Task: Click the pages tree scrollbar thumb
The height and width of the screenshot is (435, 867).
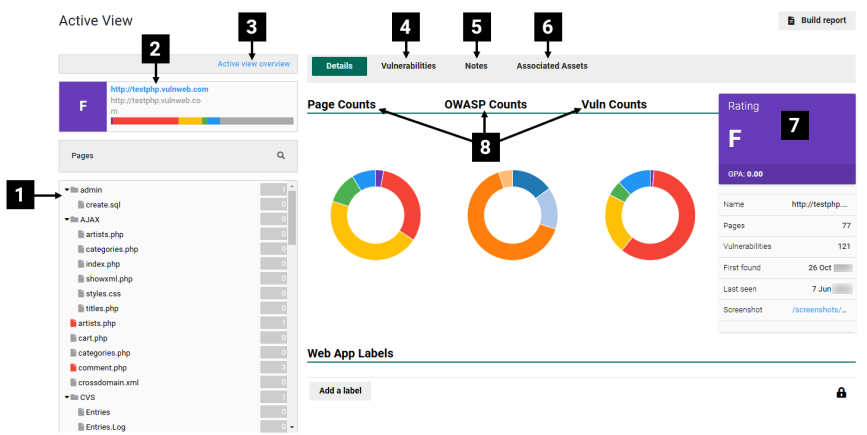Action: (292, 218)
